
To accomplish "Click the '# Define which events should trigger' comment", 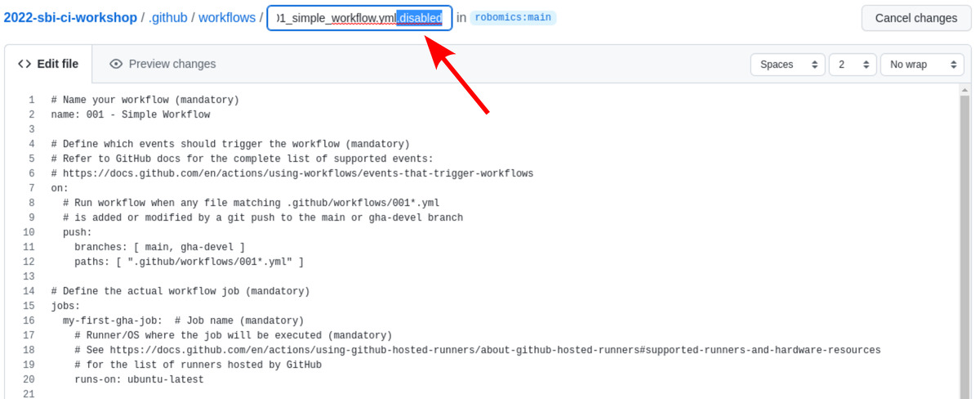I will [230, 144].
